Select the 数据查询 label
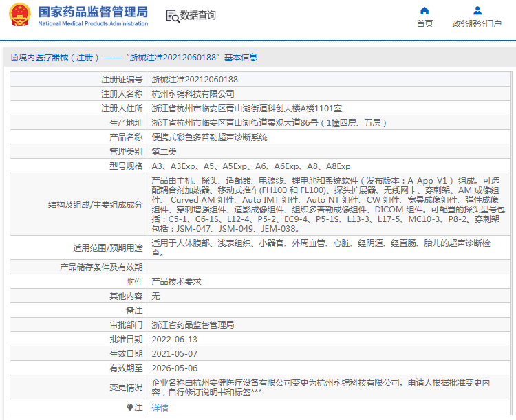The width and height of the screenshot is (516, 420). pyautogui.click(x=198, y=15)
